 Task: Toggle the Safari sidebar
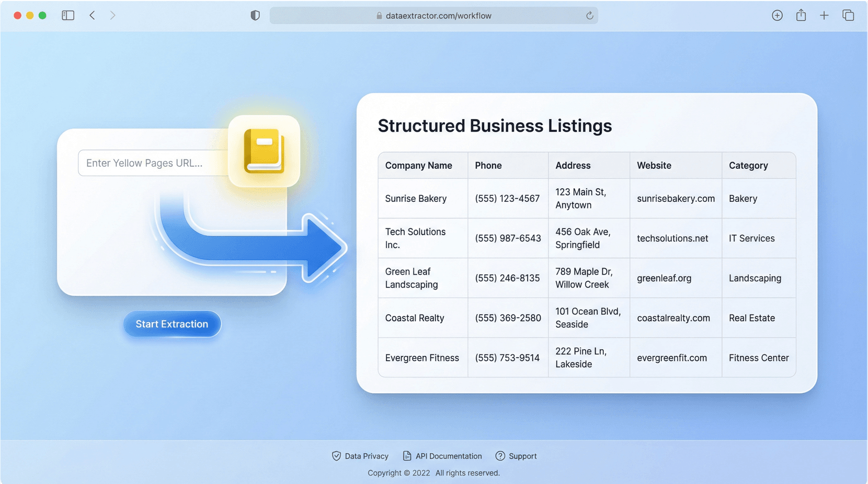click(67, 15)
